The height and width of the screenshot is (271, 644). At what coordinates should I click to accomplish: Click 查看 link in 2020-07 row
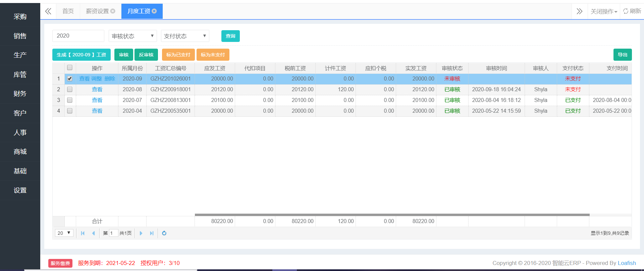tap(97, 100)
